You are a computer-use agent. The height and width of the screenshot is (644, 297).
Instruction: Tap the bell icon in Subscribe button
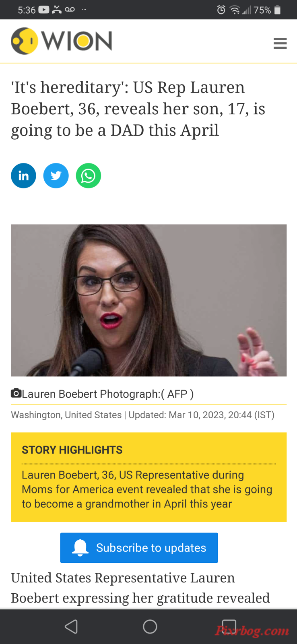pos(80,548)
